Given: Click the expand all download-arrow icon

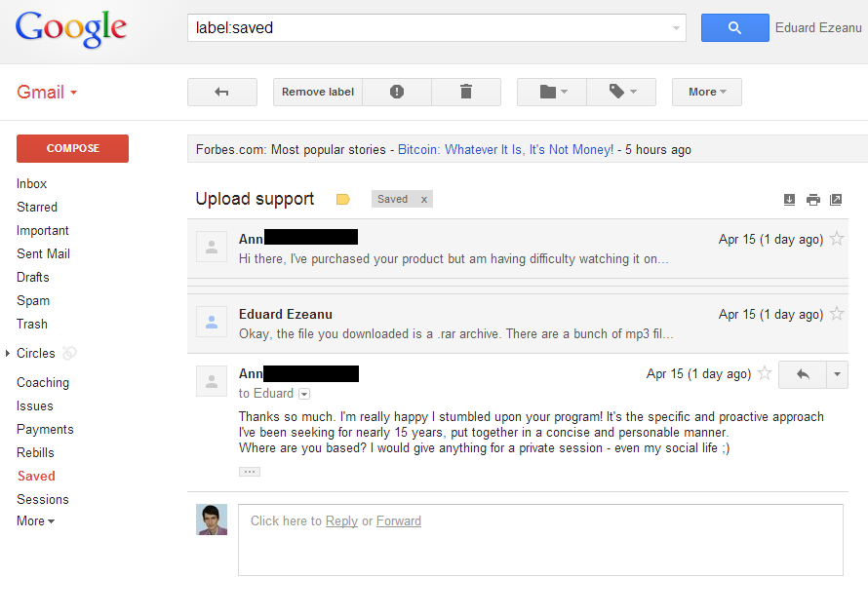Looking at the screenshot, I should click(789, 200).
